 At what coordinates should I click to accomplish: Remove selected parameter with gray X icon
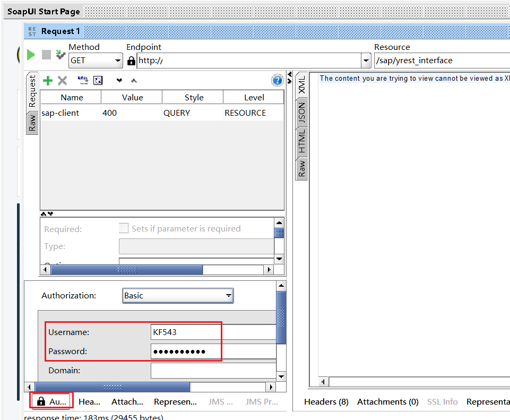click(x=62, y=81)
